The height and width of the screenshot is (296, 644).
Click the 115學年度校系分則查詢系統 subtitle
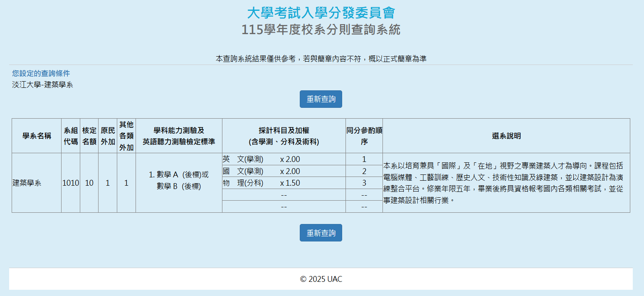[321, 30]
